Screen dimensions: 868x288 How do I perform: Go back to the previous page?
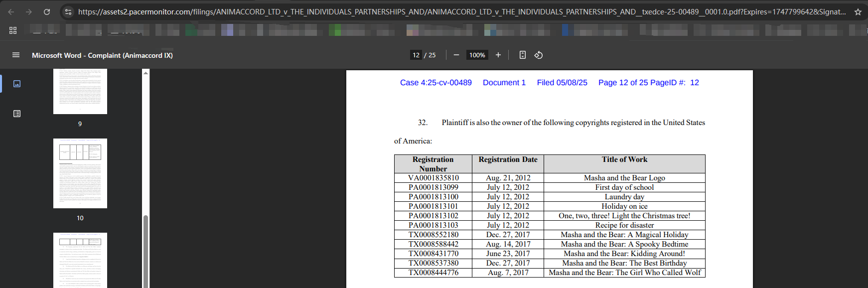(x=11, y=12)
